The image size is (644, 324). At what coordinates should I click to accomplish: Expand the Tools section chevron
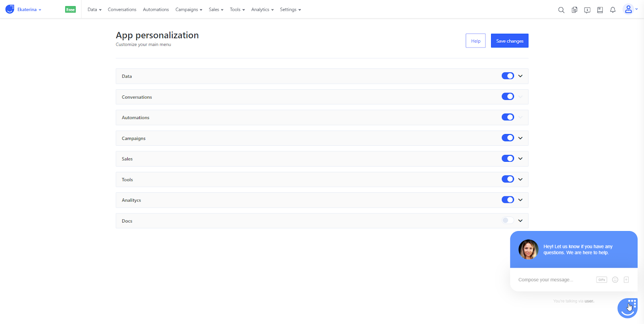(520, 180)
